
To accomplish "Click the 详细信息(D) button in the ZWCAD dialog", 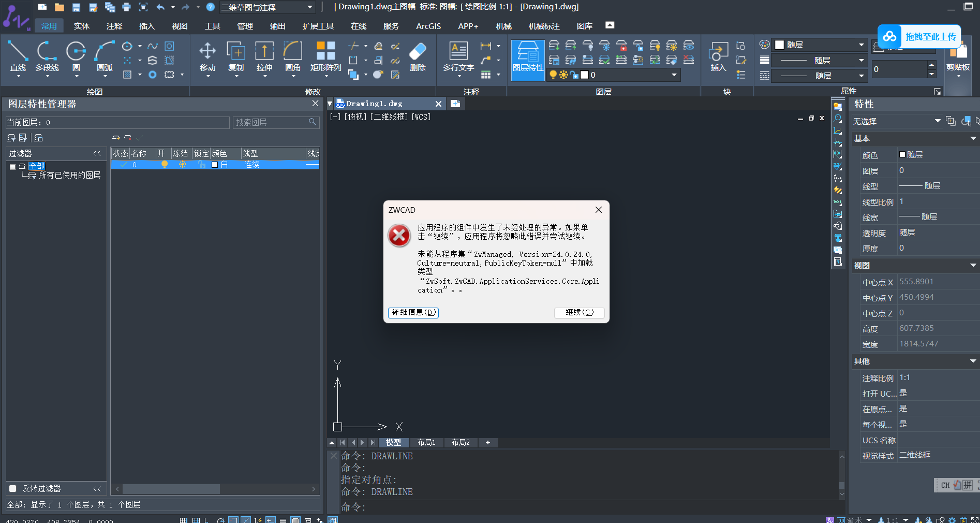I will [x=413, y=312].
